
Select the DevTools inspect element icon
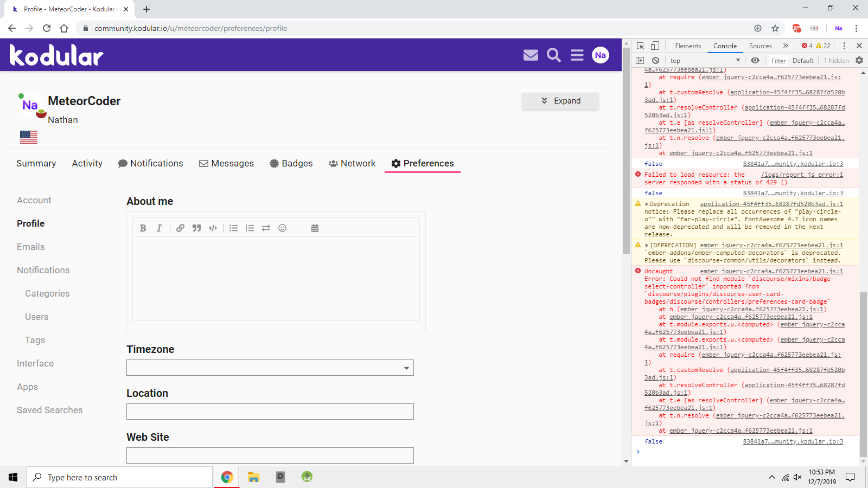[641, 46]
